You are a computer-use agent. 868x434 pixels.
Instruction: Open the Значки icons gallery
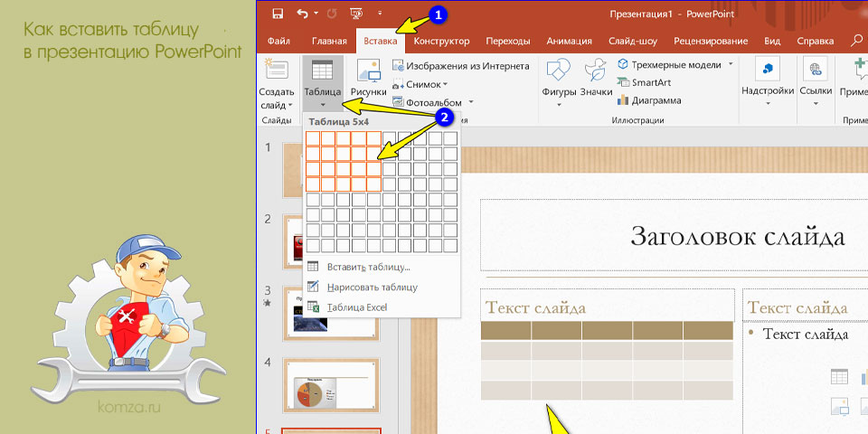pos(596,71)
